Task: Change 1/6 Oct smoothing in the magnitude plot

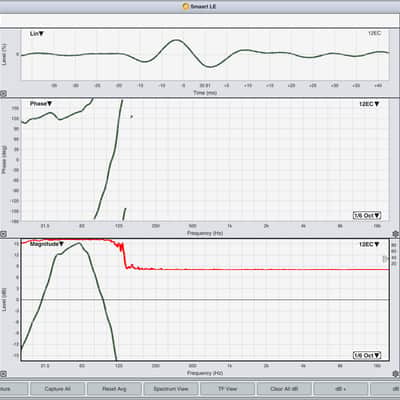Action: 367,355
